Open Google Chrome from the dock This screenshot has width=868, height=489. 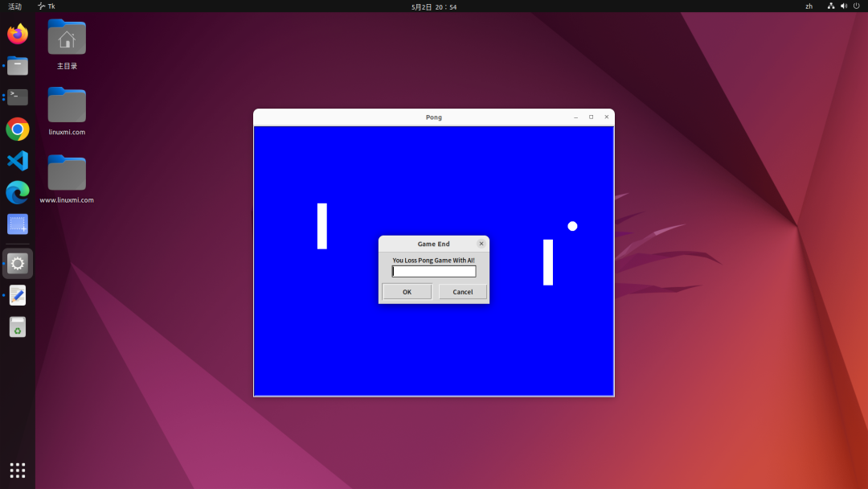tap(18, 129)
